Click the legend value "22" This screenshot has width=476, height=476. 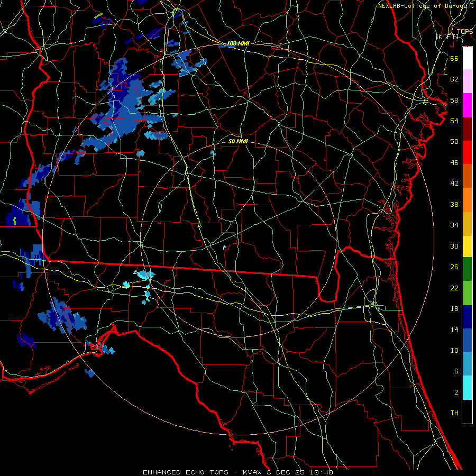click(x=454, y=288)
